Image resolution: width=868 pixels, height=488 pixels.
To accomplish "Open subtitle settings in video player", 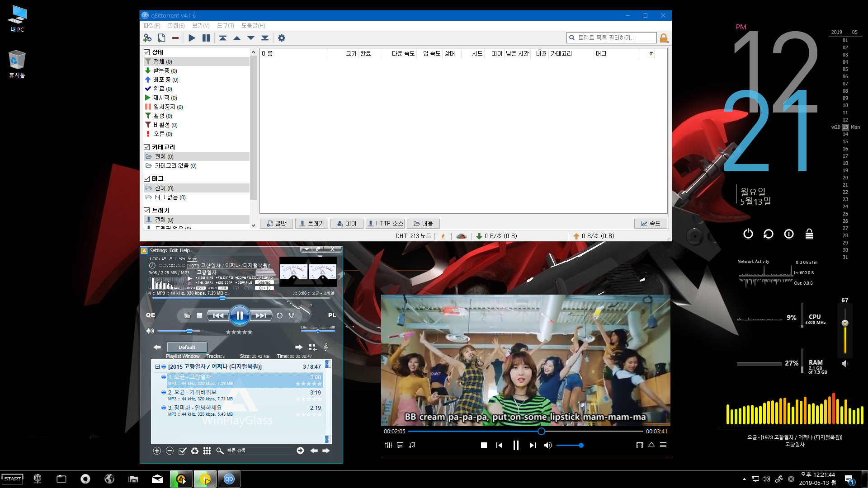I will (400, 445).
